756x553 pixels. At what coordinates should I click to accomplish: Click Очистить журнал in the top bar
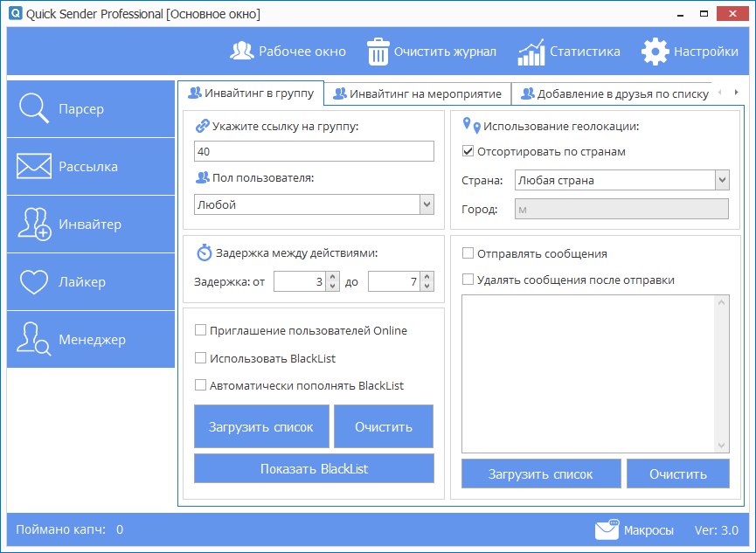432,52
